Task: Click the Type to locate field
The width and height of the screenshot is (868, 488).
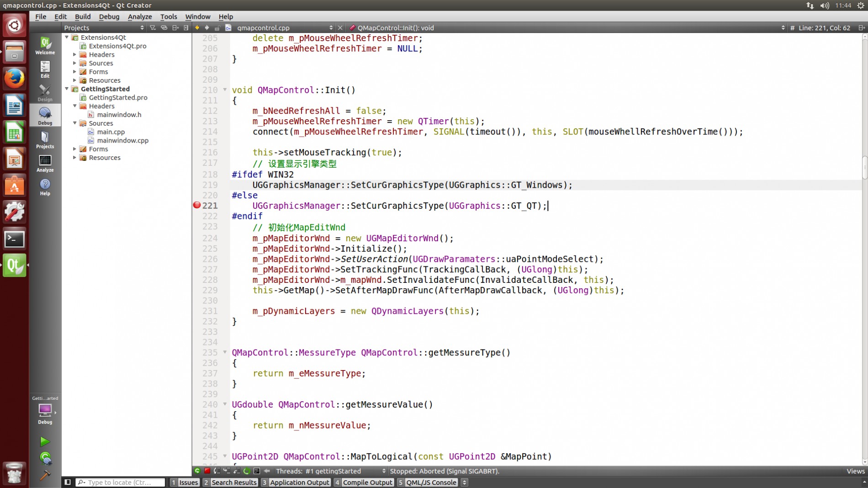Action: point(121,482)
